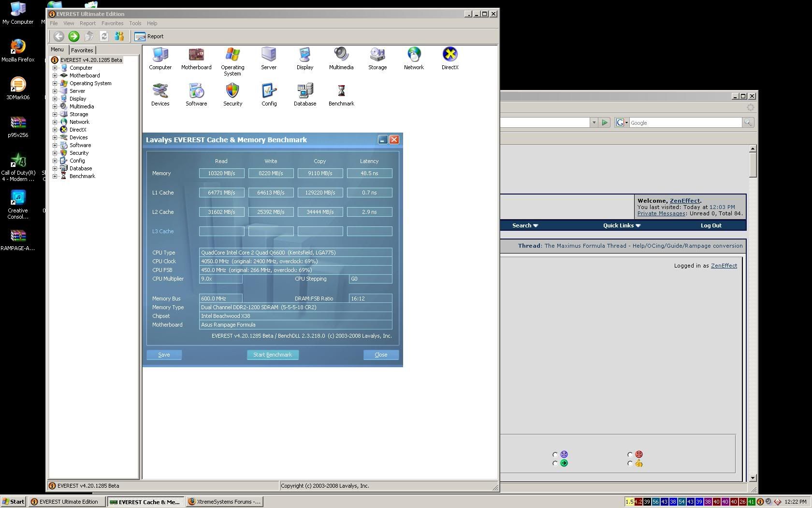The width and height of the screenshot is (812, 508).
Task: Switch to EVEREST Ultimate Edition taskbar item
Action: 67,502
